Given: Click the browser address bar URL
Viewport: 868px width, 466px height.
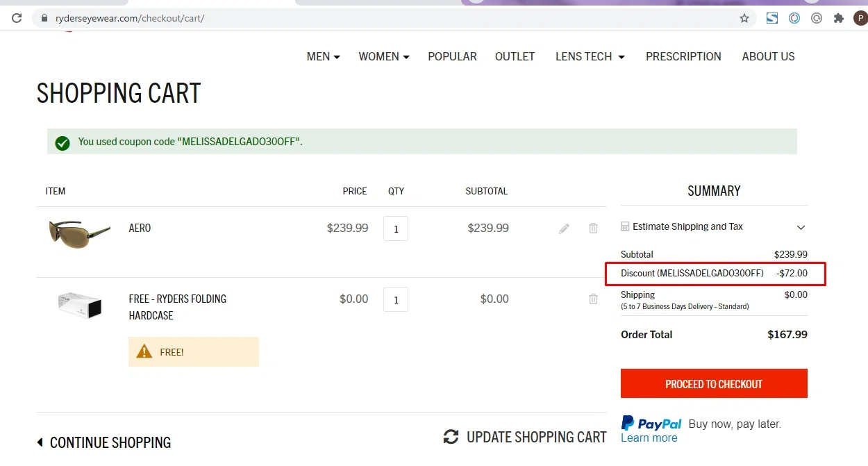Looking at the screenshot, I should click(x=130, y=18).
